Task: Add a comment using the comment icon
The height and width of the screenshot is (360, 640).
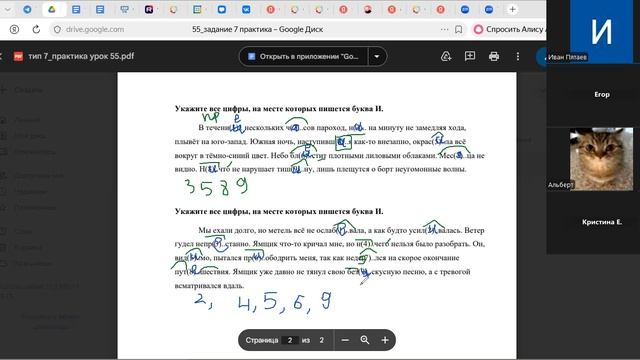Action: (470, 56)
